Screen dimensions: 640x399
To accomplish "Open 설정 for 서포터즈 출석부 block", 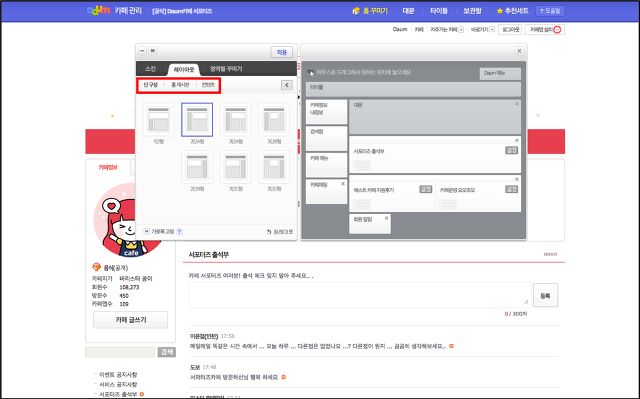I will tap(511, 151).
